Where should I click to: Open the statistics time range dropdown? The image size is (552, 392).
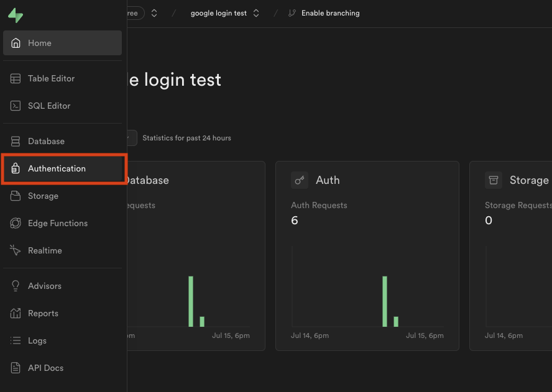coord(132,138)
